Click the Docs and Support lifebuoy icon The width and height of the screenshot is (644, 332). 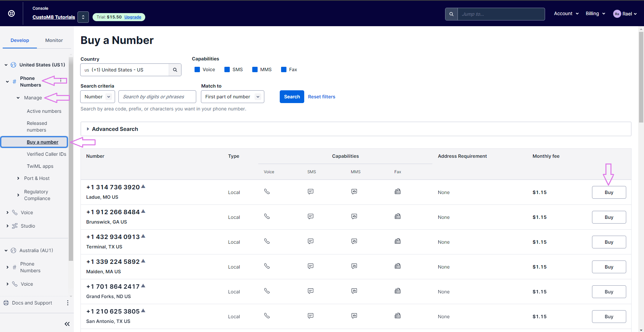coord(6,303)
